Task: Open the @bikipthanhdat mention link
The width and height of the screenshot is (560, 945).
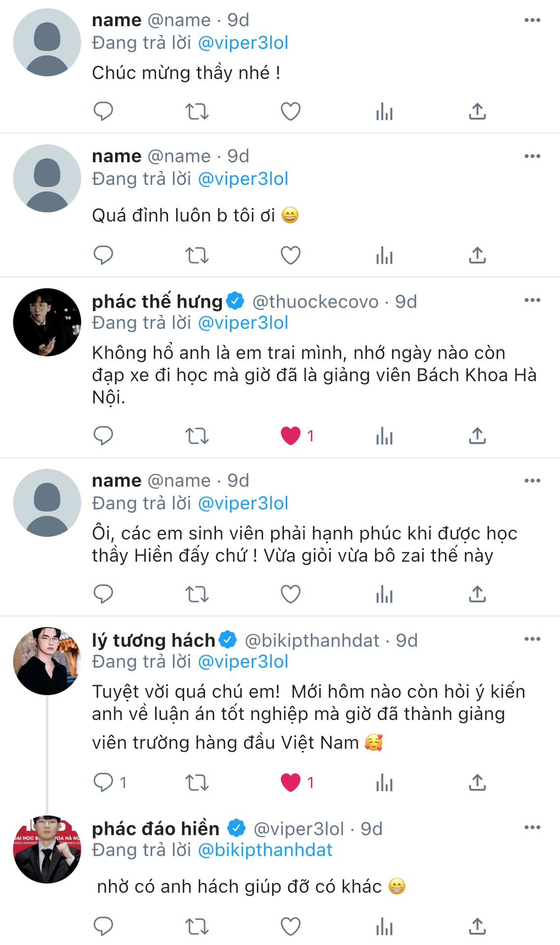Action: point(265,850)
